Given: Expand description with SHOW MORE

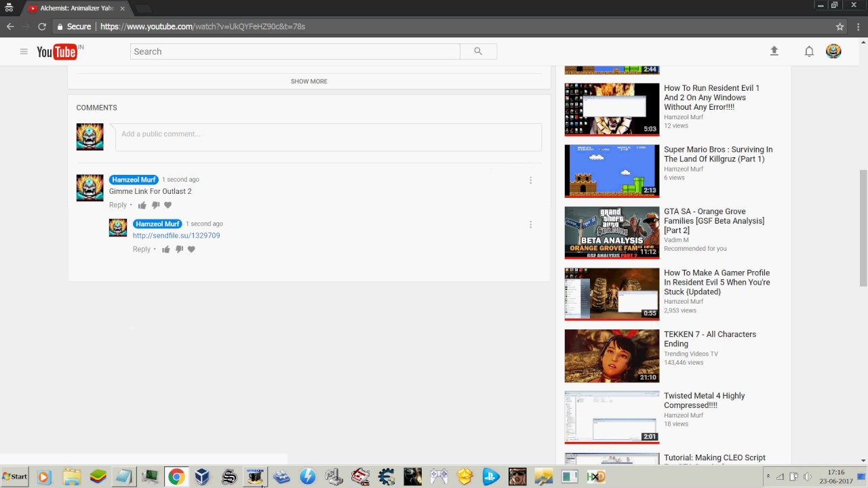Looking at the screenshot, I should 309,81.
